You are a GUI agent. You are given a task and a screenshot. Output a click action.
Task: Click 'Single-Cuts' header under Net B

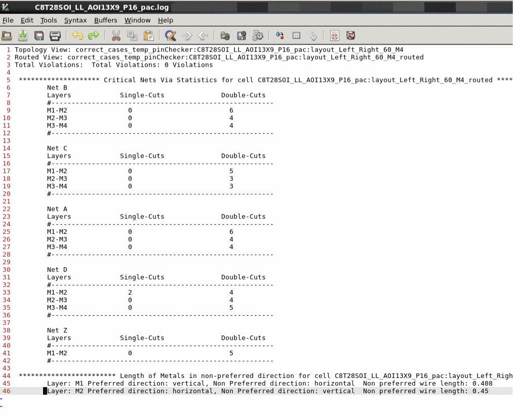(142, 95)
